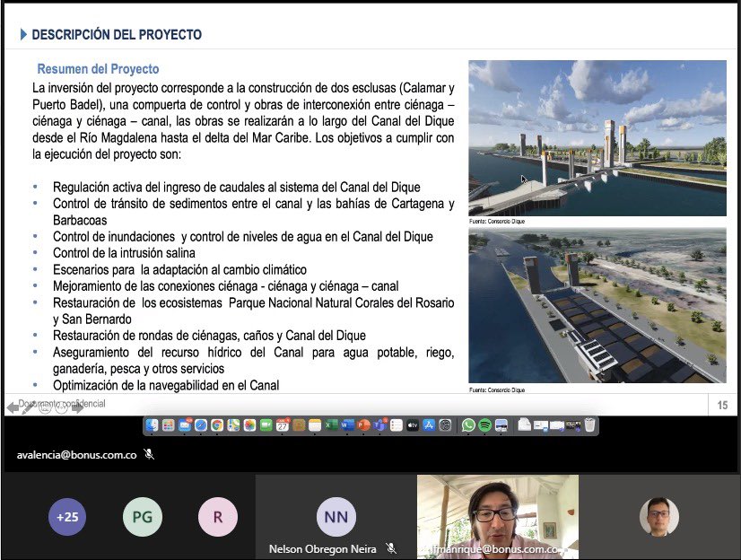This screenshot has width=741, height=560.
Task: Click the subtitle Resumen del Proyecto
Action: [98, 69]
